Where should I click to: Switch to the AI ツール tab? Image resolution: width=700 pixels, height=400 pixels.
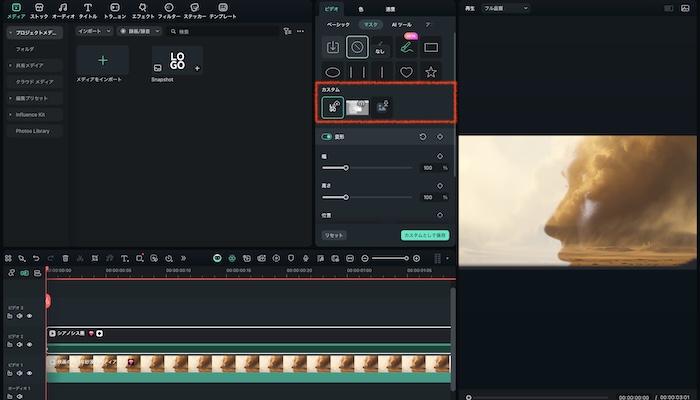(402, 23)
